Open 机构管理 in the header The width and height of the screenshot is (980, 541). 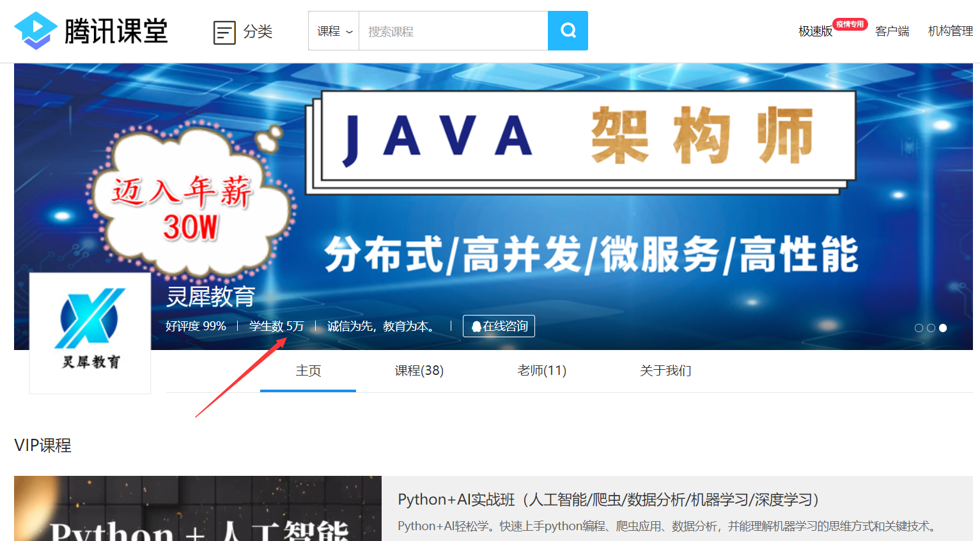(950, 31)
